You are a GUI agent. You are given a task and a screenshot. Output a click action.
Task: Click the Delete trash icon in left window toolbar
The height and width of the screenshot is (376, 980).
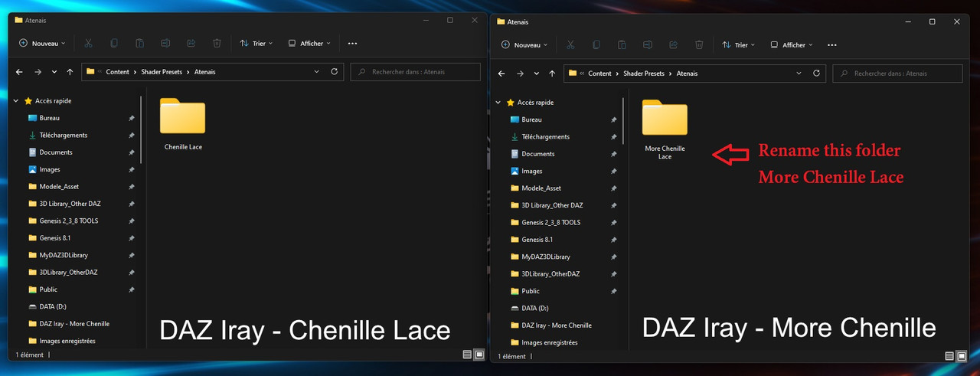pos(217,44)
